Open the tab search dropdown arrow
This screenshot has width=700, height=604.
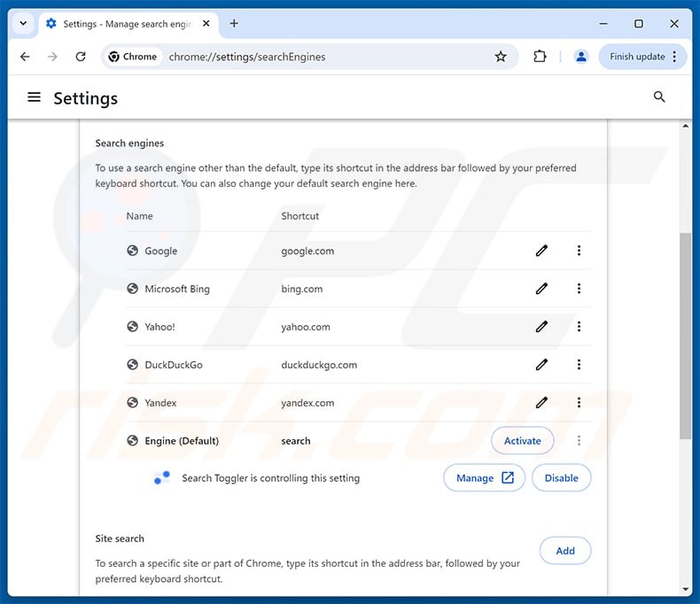tap(23, 23)
